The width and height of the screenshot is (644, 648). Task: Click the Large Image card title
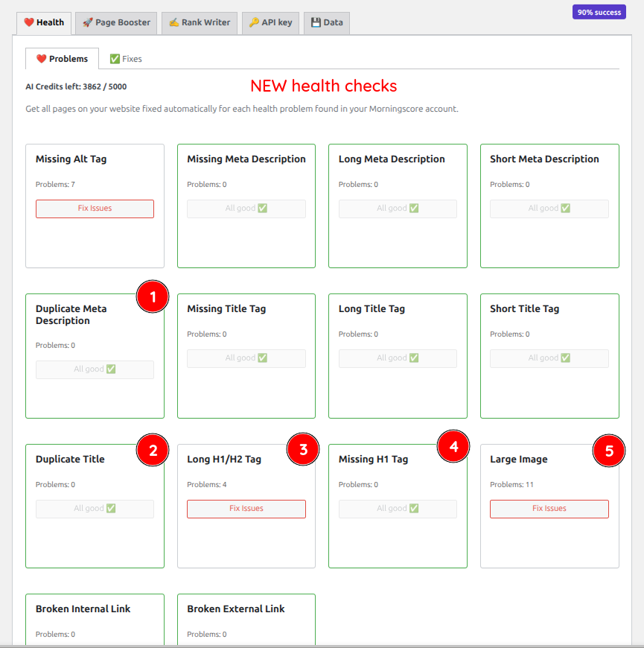[x=519, y=459]
